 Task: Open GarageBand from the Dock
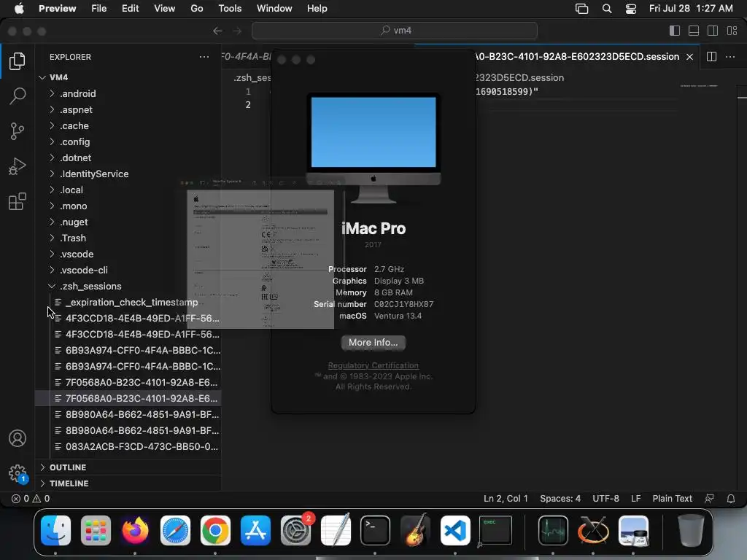pos(415,530)
